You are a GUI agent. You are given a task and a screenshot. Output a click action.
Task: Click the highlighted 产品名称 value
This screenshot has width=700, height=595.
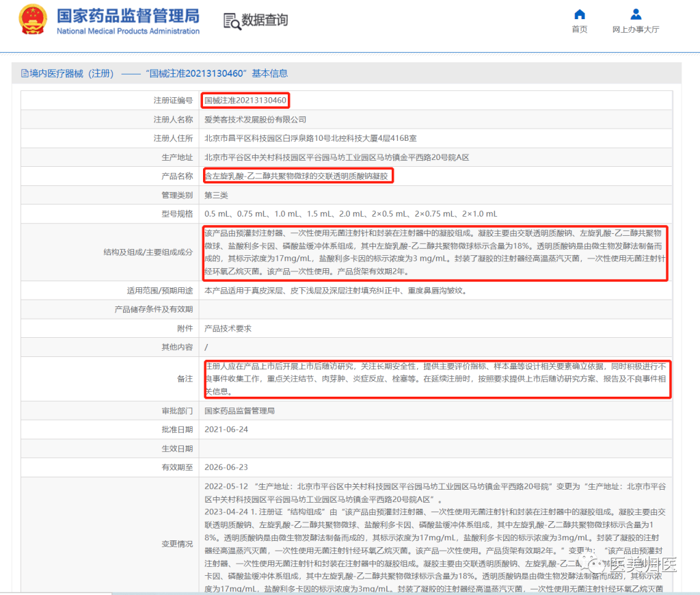[x=297, y=176]
